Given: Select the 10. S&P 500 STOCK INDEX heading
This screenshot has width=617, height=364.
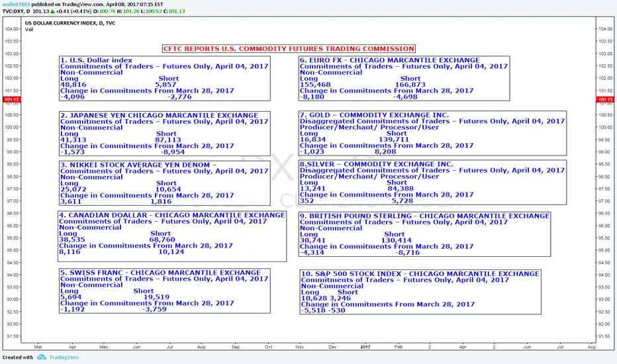Looking at the screenshot, I should coord(420,274).
